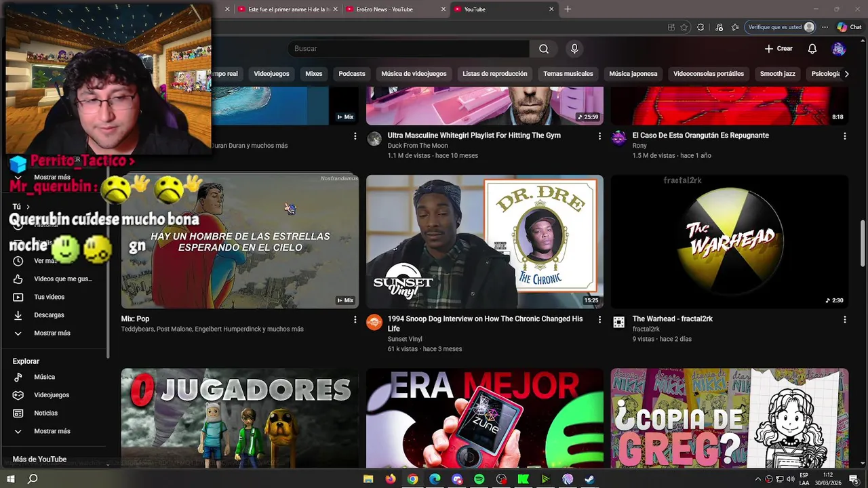Image resolution: width=868 pixels, height=488 pixels.
Task: Select the Smooth jazz category chip
Action: (x=778, y=74)
